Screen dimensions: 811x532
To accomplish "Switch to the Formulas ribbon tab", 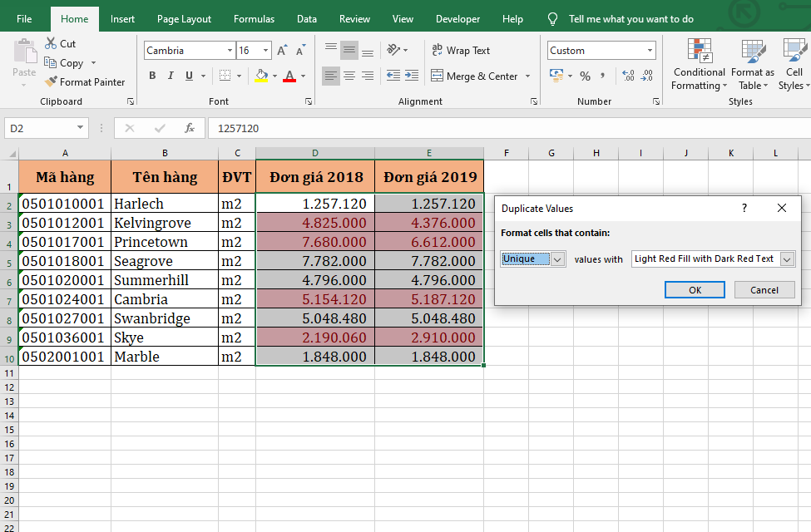I will (254, 19).
